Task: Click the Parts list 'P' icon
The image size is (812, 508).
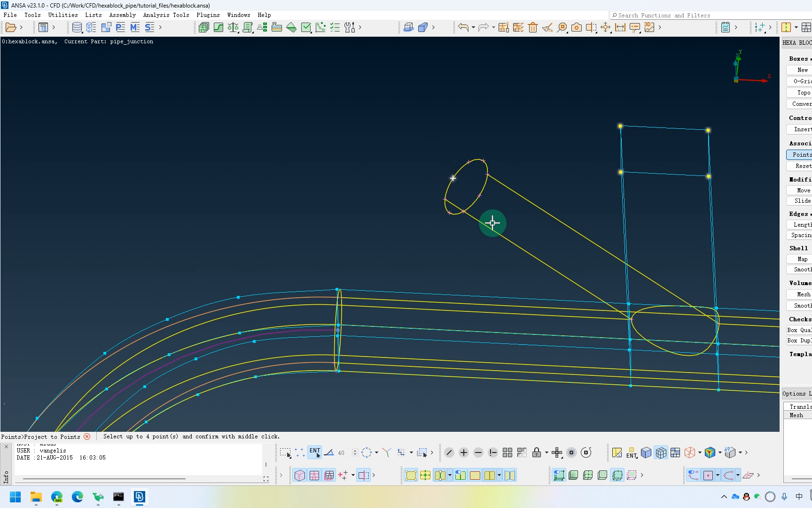Action: coord(120,27)
